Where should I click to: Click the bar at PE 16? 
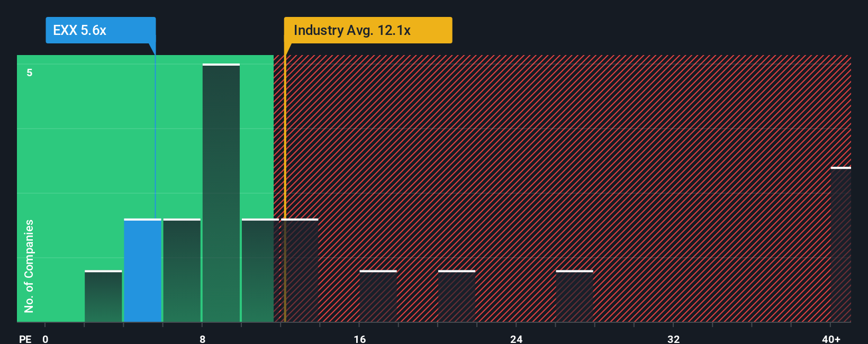tap(378, 296)
